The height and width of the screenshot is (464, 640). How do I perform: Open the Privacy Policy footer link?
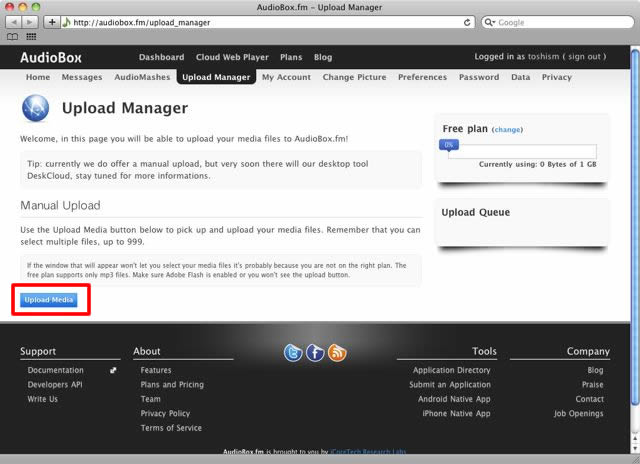click(x=165, y=413)
